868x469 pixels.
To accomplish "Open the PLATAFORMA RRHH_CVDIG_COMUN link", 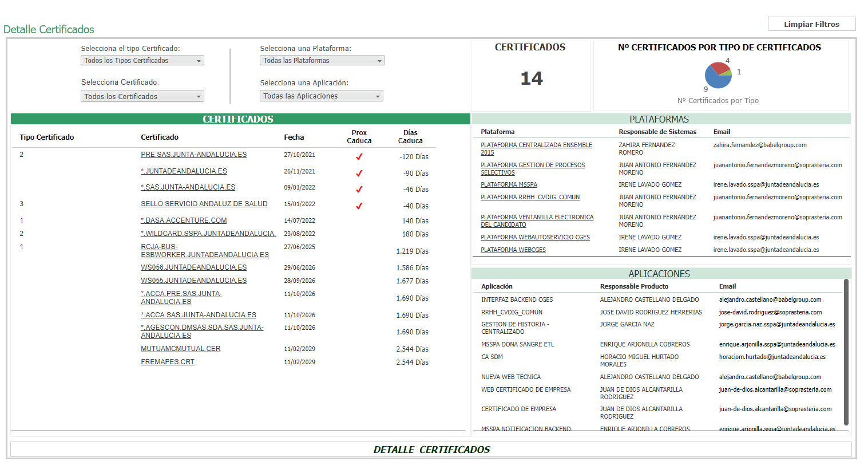I will pos(530,198).
